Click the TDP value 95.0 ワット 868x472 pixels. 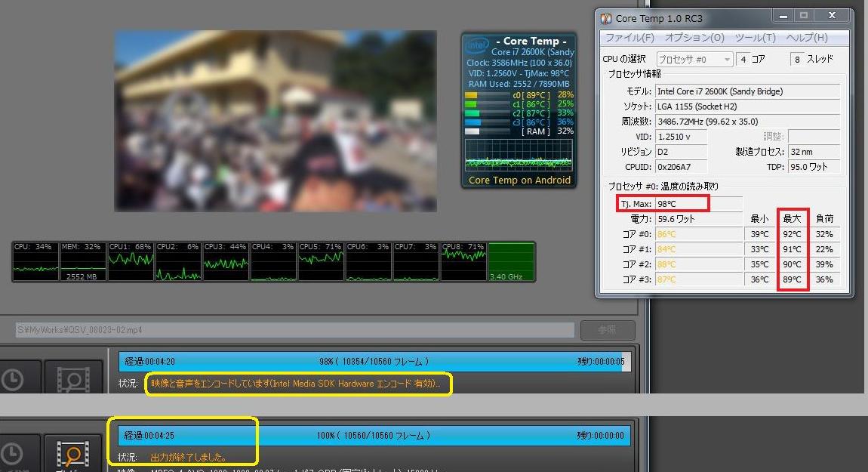[x=814, y=167]
